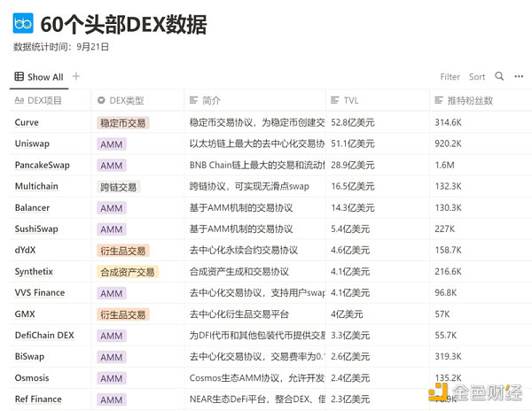Click text icon in TVL header
This screenshot has height=411, width=532.
[x=335, y=100]
